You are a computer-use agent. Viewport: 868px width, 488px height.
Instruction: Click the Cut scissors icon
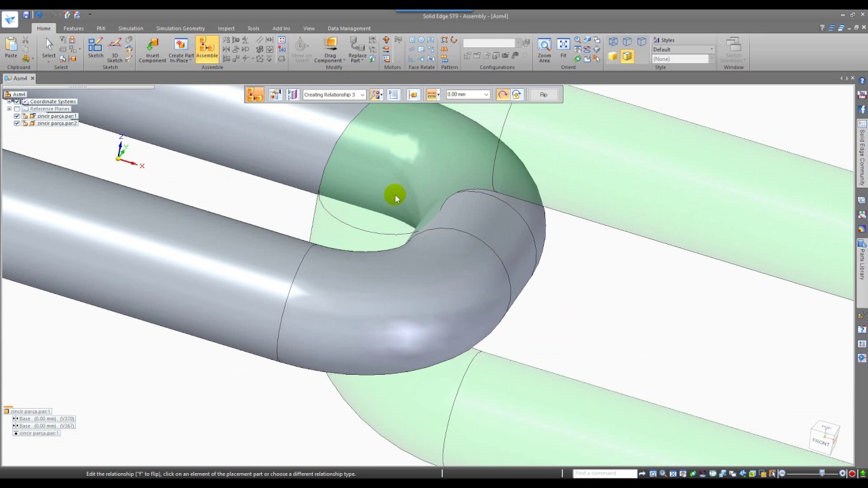(26, 41)
